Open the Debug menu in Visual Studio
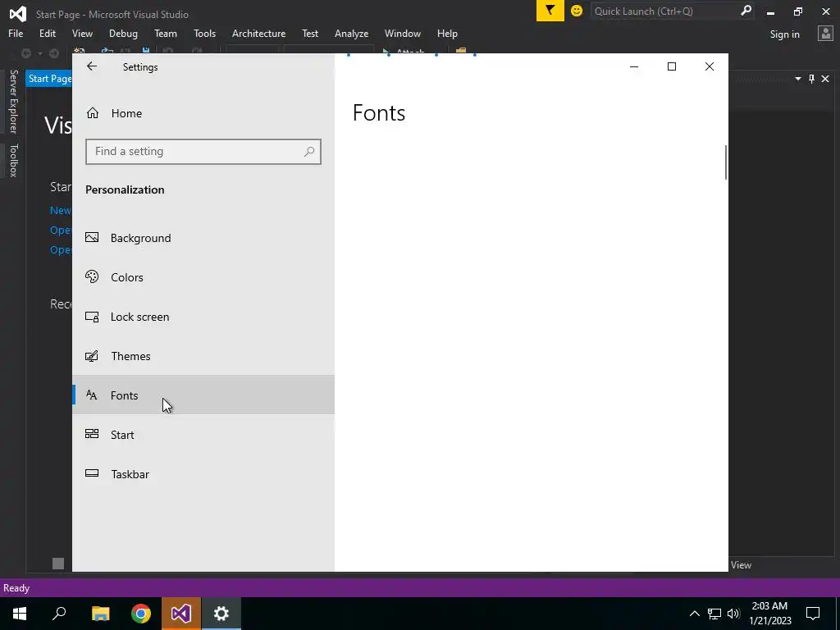Viewport: 840px width, 630px height. click(123, 33)
